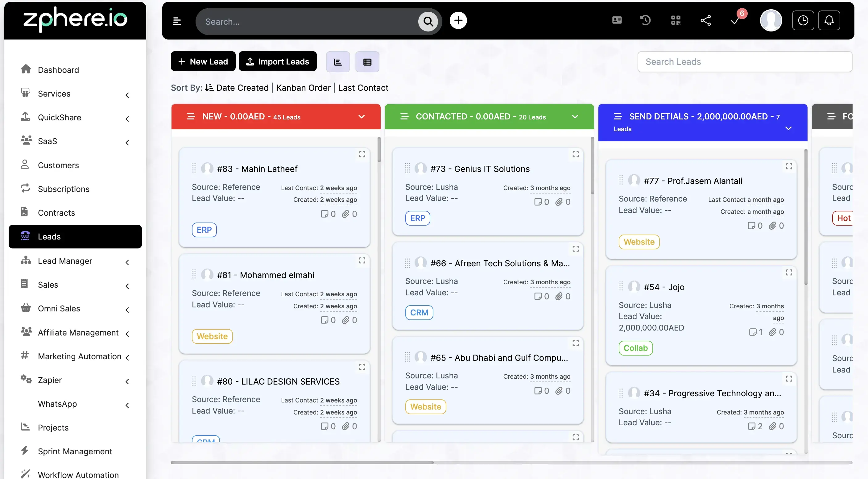868x479 pixels.
Task: Click the share icon in top bar
Action: 705,21
